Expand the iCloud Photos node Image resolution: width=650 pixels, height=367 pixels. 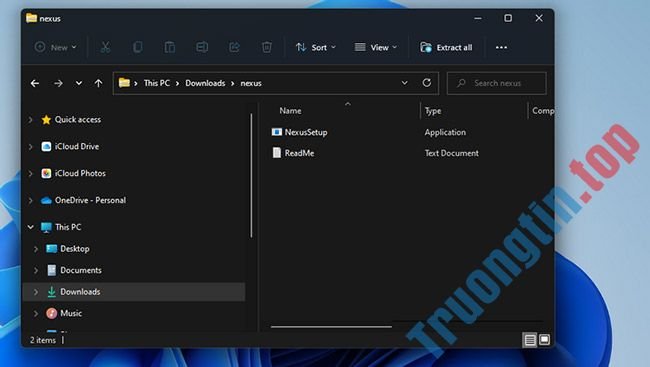(30, 174)
